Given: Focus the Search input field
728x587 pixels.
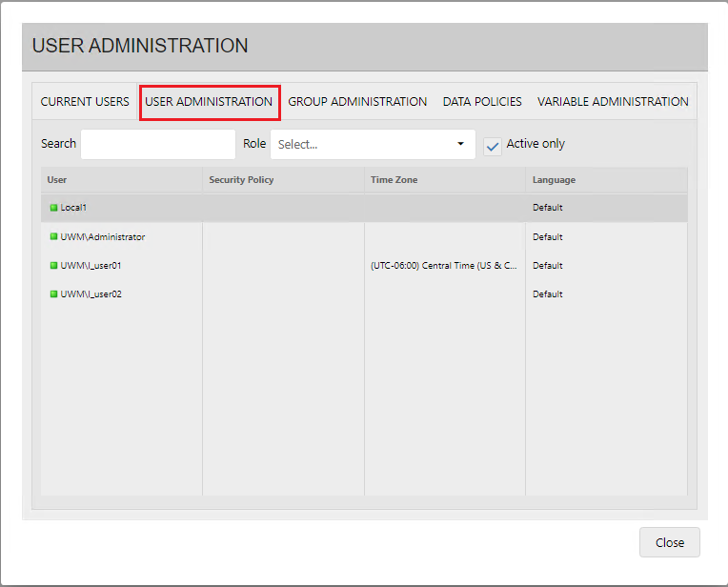Looking at the screenshot, I should [157, 145].
